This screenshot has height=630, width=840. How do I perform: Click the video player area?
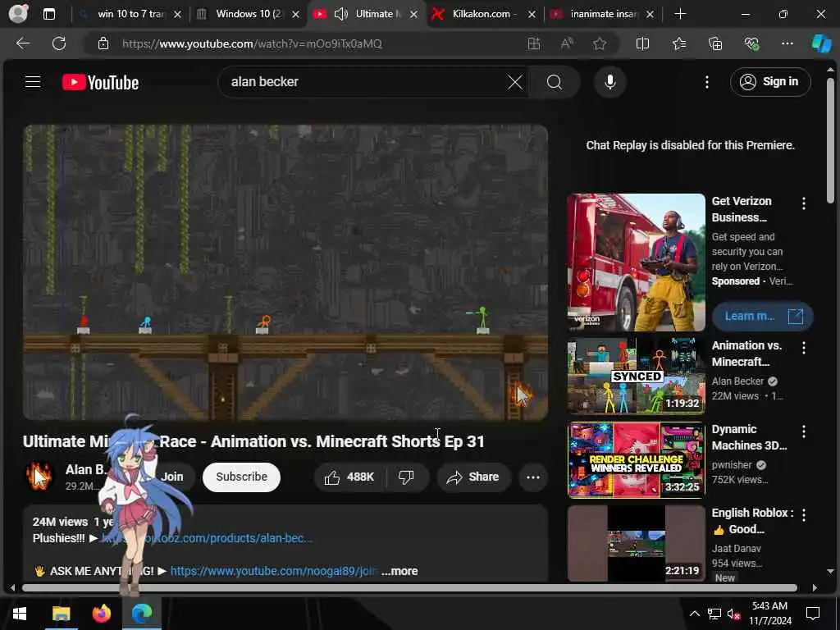(x=285, y=272)
